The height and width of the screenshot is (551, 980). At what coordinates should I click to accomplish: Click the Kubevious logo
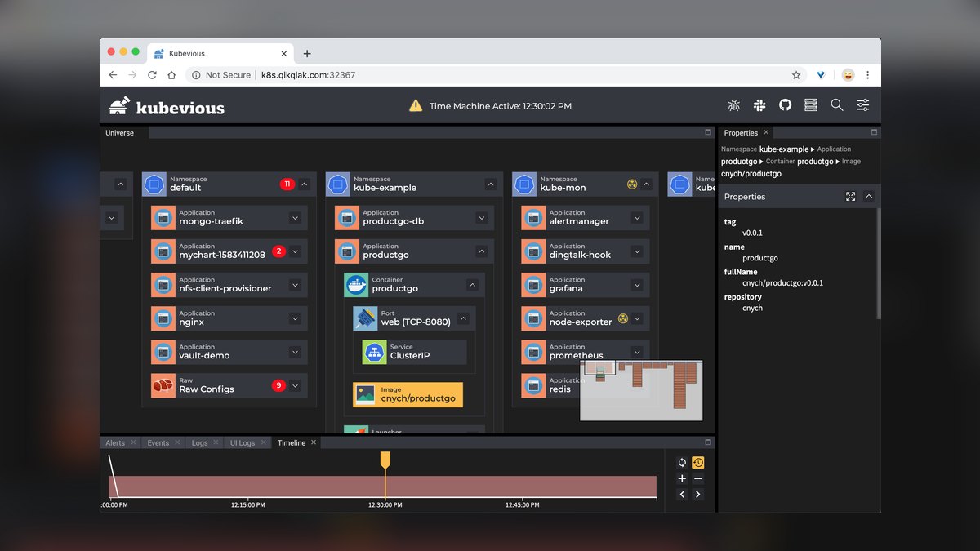[167, 107]
